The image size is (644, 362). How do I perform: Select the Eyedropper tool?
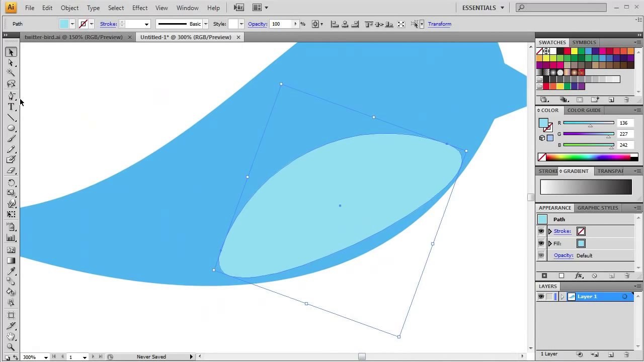(11, 271)
